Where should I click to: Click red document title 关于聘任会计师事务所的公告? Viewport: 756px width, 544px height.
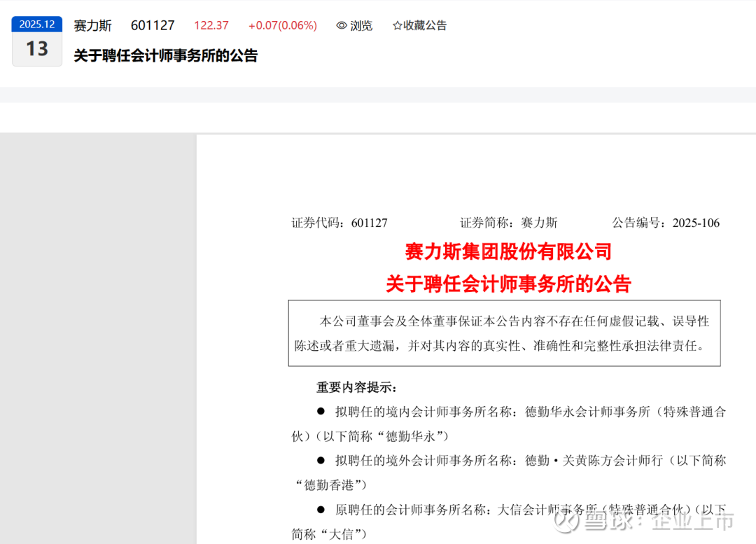coord(509,284)
